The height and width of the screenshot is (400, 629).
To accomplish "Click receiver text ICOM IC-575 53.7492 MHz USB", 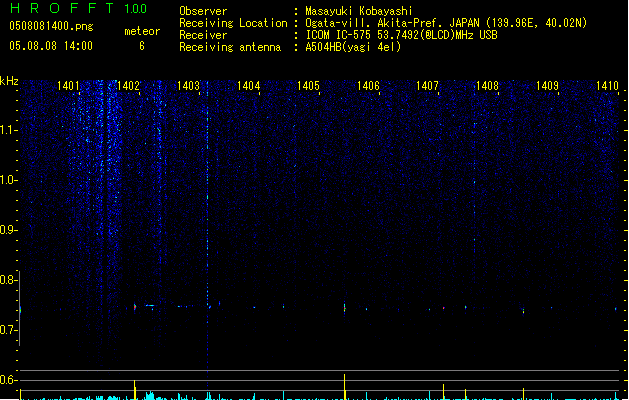I will 401,35.
